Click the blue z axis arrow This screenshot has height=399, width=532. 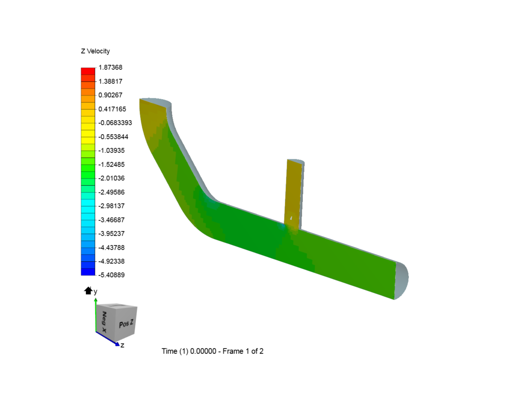(108, 339)
